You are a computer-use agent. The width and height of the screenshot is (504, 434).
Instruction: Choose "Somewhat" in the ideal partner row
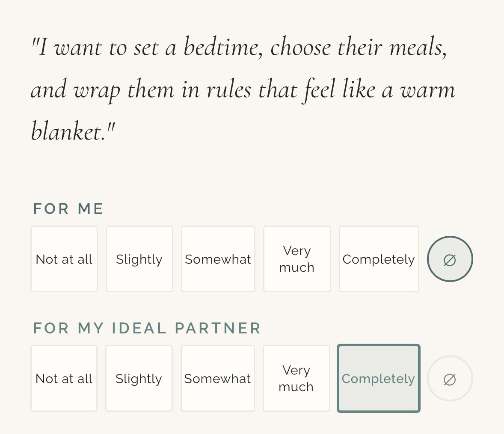click(218, 379)
